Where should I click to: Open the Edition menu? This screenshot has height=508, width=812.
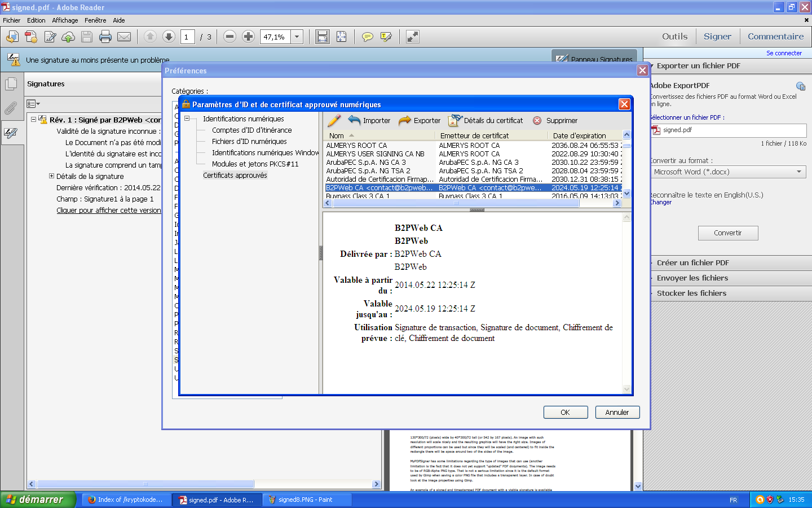coord(36,20)
